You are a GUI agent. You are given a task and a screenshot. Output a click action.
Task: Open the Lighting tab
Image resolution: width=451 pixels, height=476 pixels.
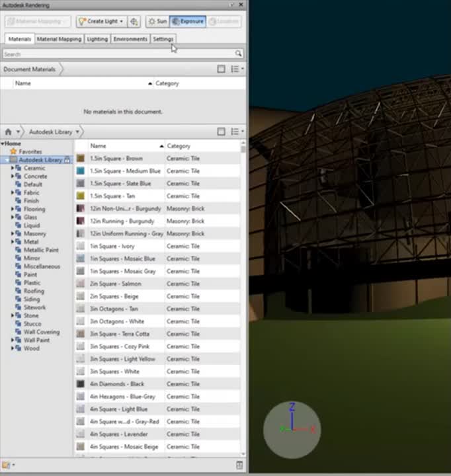[x=97, y=39]
